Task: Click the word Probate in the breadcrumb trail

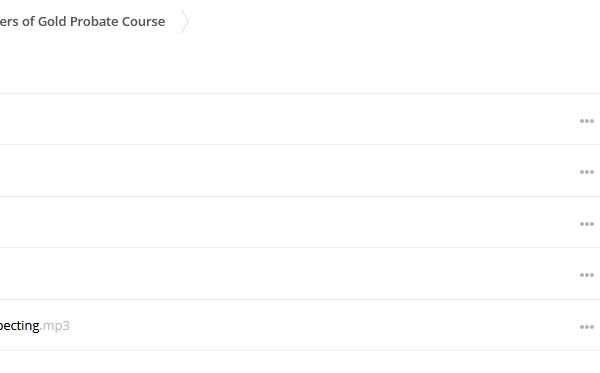Action: pyautogui.click(x=94, y=21)
